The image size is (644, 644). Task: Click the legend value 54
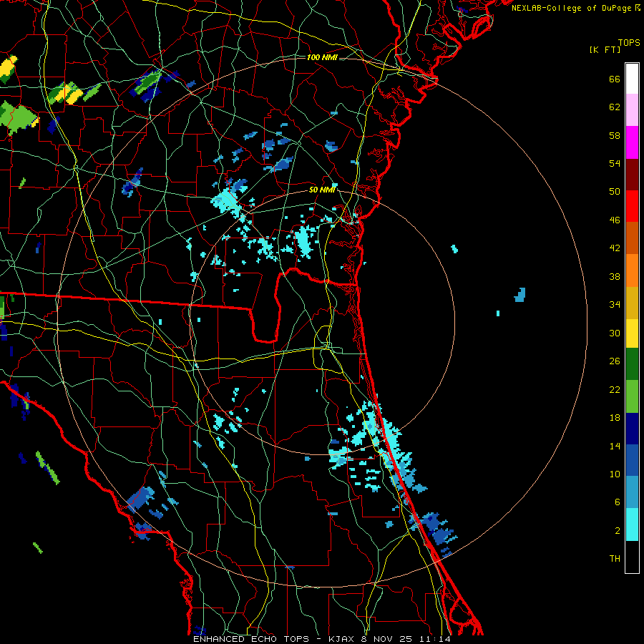click(615, 163)
